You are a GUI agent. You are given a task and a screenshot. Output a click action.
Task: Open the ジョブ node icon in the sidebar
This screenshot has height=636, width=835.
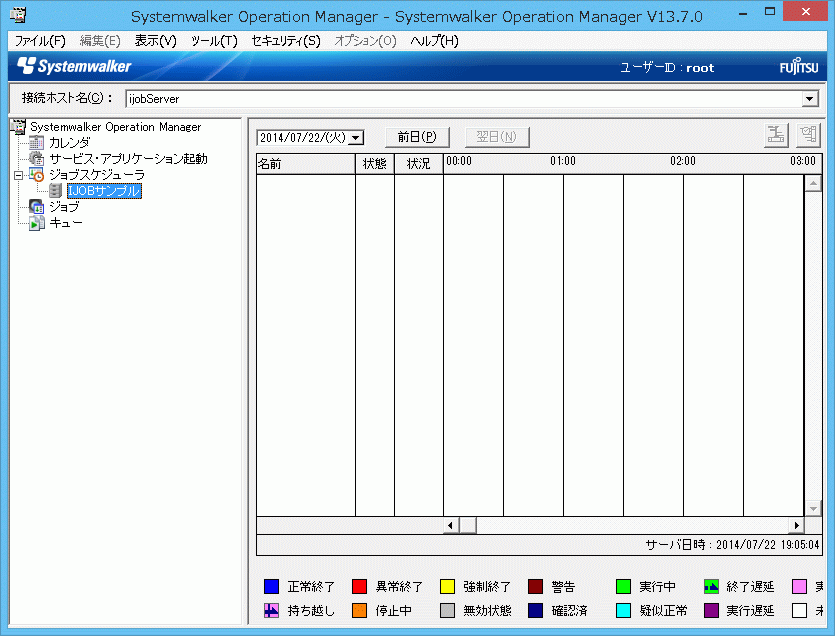point(36,206)
